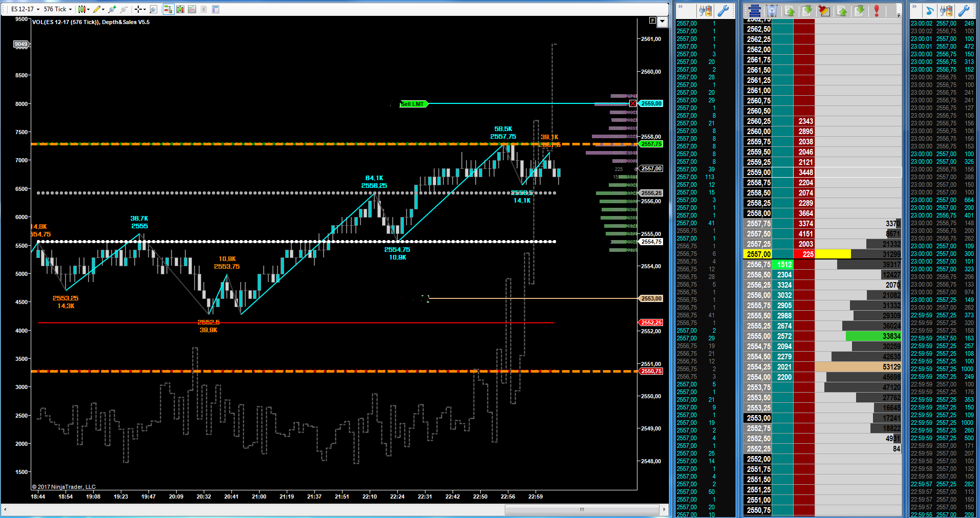Click the 2560,25 price cell in ladder
The width and height of the screenshot is (980, 518).
click(758, 121)
